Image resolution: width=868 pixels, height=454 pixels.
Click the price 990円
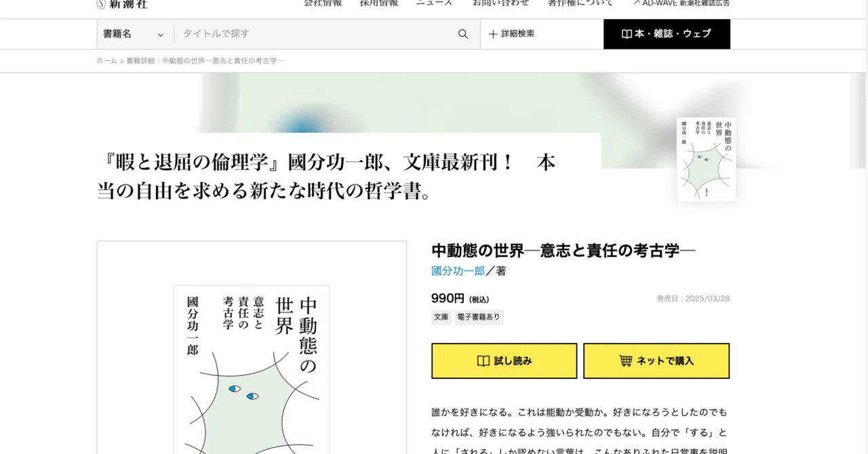448,298
